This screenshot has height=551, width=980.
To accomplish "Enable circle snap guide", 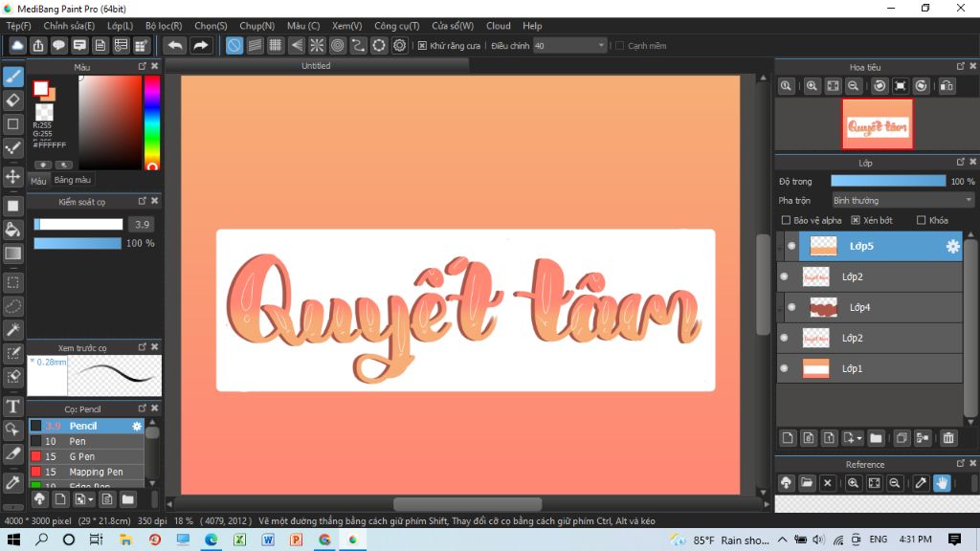I will pos(338,46).
